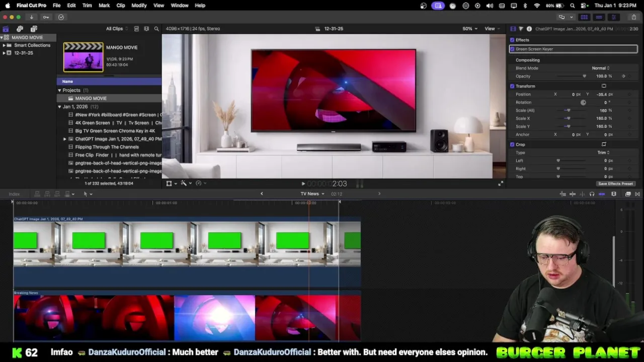Uncheck Green Screen Keyer effect
The width and height of the screenshot is (644, 362).
pos(512,49)
